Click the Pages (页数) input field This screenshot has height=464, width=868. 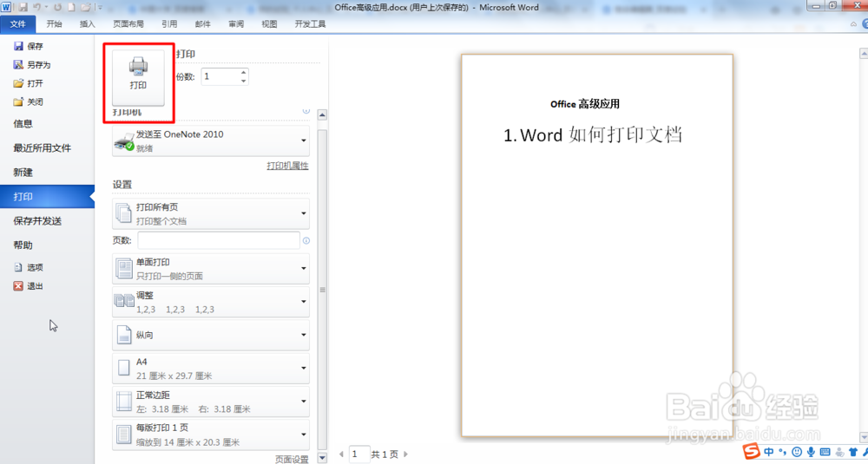[x=219, y=240]
